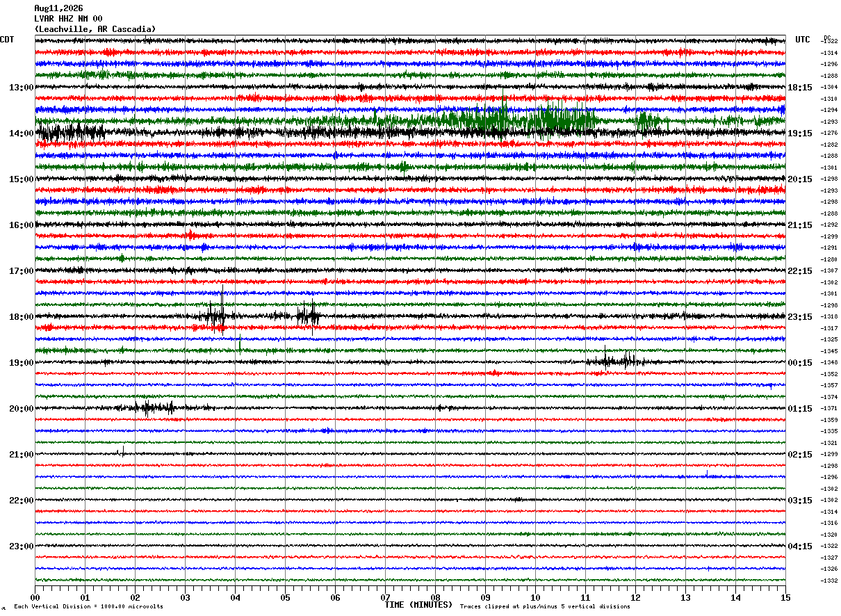
Task: Click the DC offset value "-1335"
Action: (x=829, y=431)
